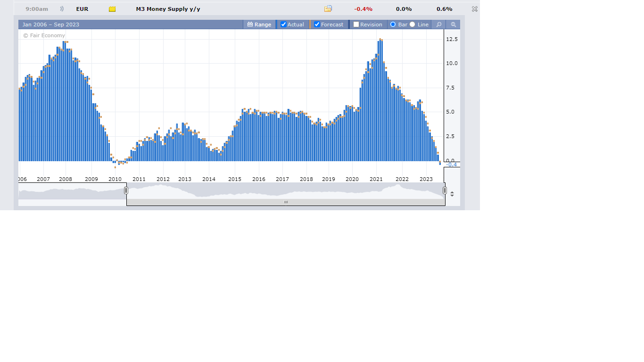Enable the Revision series checkbox

(x=356, y=25)
